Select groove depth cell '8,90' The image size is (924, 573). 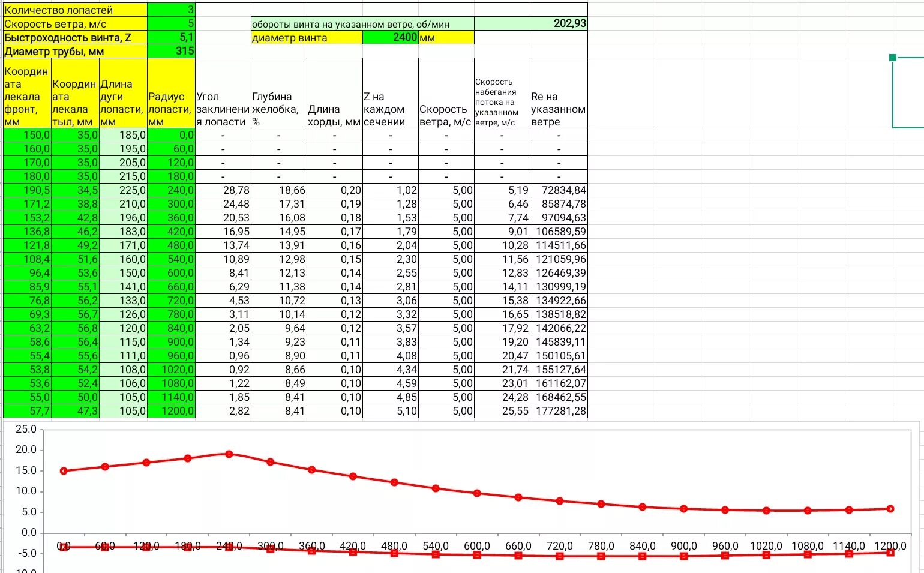click(279, 356)
